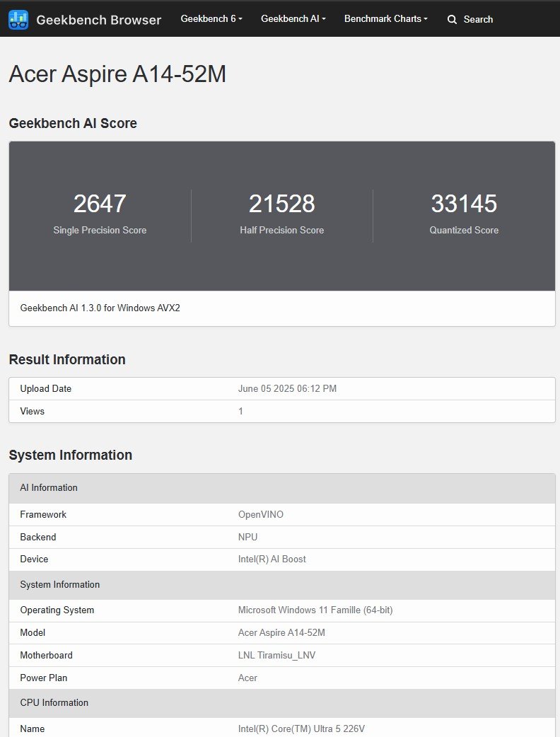
Task: Click the Half Precision Score label
Action: [x=282, y=230]
